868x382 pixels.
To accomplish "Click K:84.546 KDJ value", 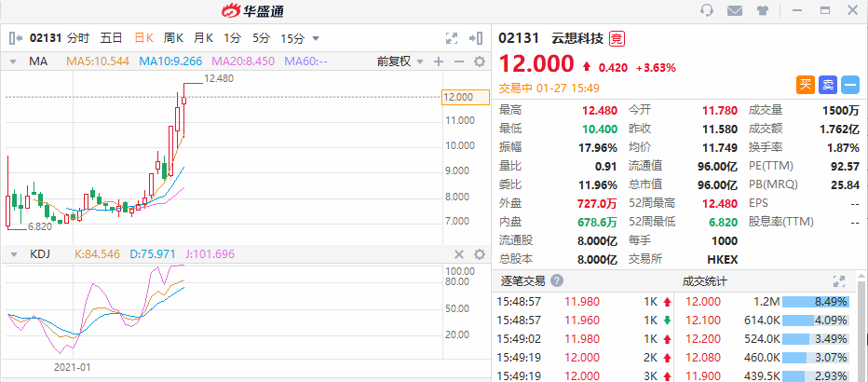I will click(98, 254).
